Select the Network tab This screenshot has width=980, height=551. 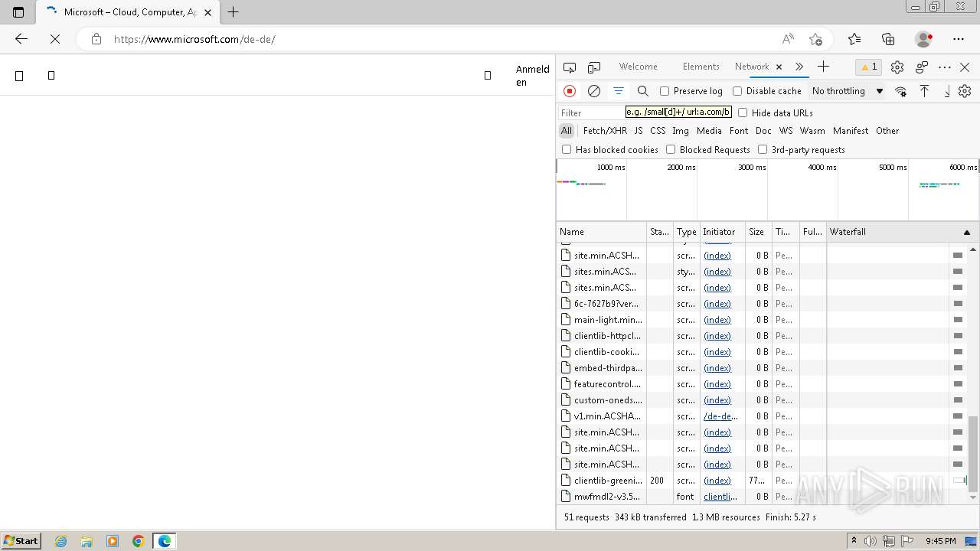point(752,67)
